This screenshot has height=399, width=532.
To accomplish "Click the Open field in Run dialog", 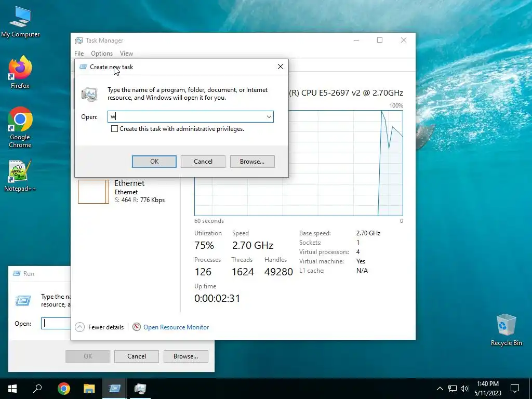I will [x=56, y=323].
